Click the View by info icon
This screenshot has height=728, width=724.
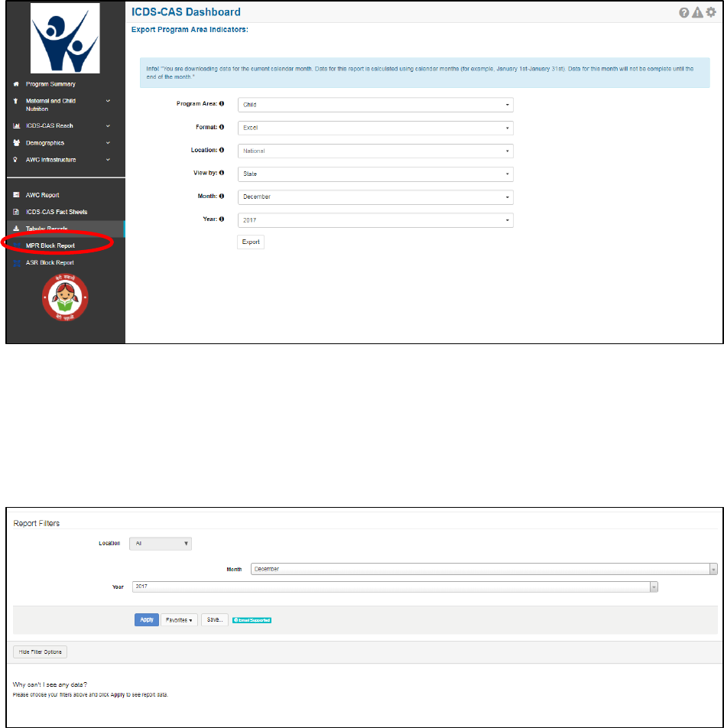click(222, 173)
